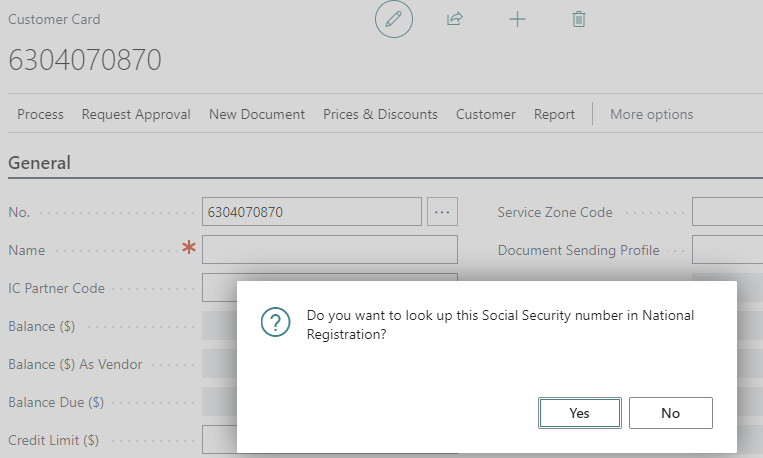Open the Report menu
This screenshot has width=763, height=458.
click(x=554, y=114)
